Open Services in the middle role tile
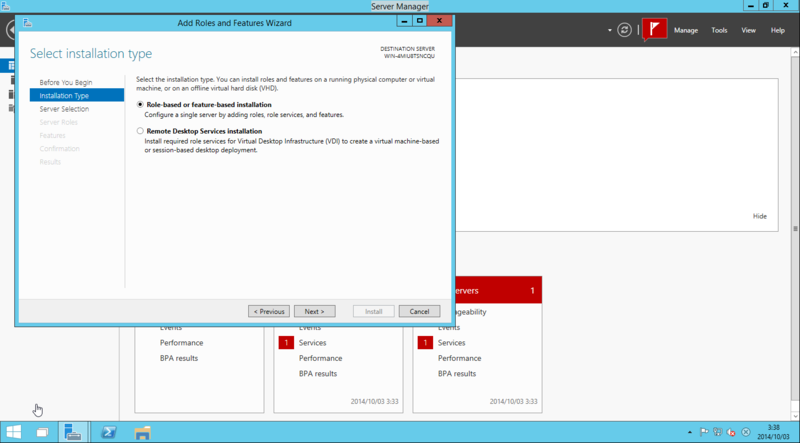 [x=312, y=342]
